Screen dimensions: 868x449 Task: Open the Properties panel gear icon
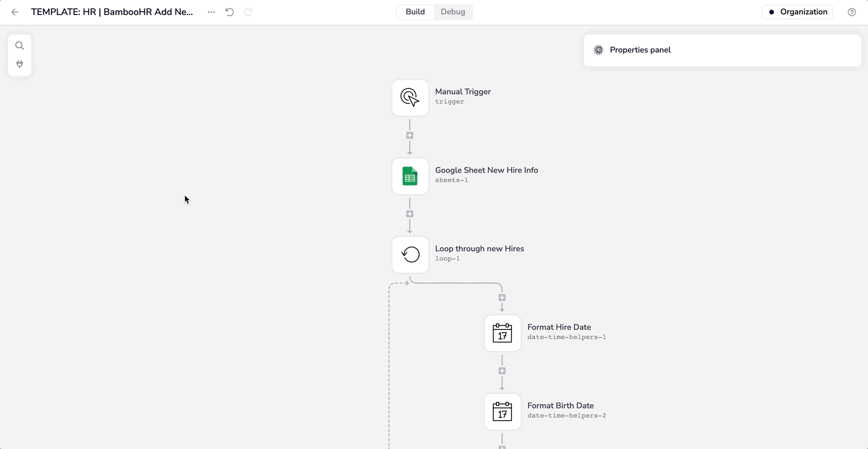click(598, 50)
